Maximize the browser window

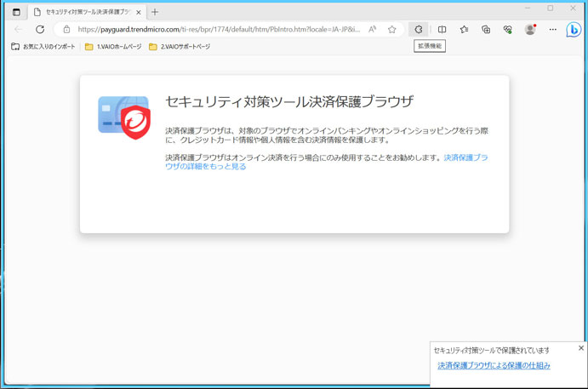550,8
